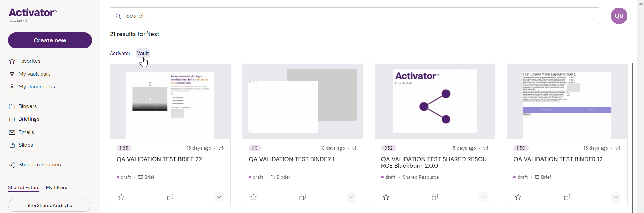Open chevron menu on TEST BINDER 12 card
The width and height of the screenshot is (644, 213).
(x=616, y=197)
